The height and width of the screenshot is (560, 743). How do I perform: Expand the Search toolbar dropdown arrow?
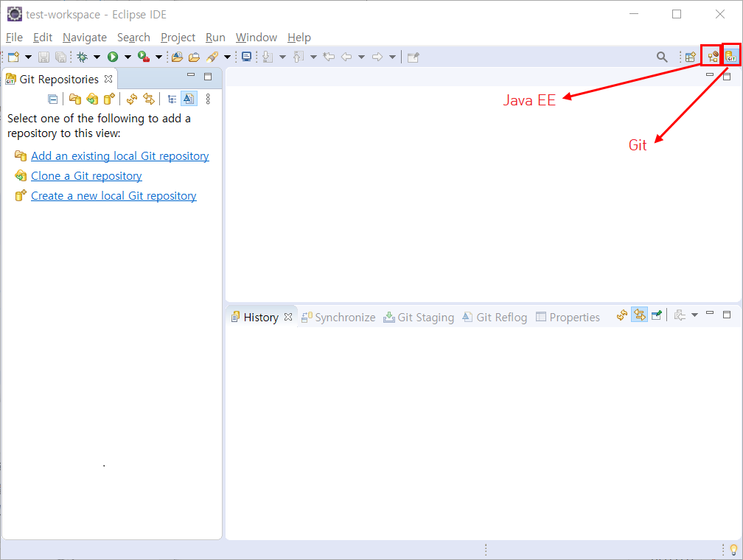click(x=228, y=57)
